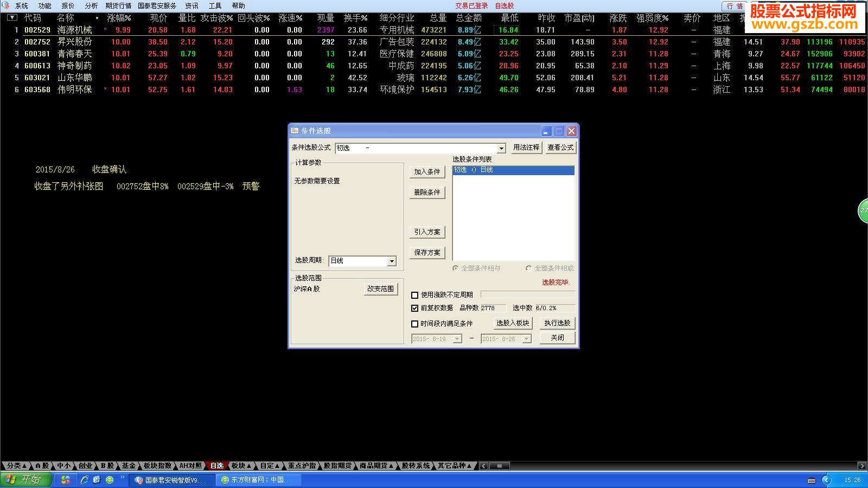Open the Windows 开始 start button
This screenshot has height=488, width=868.
tap(25, 479)
